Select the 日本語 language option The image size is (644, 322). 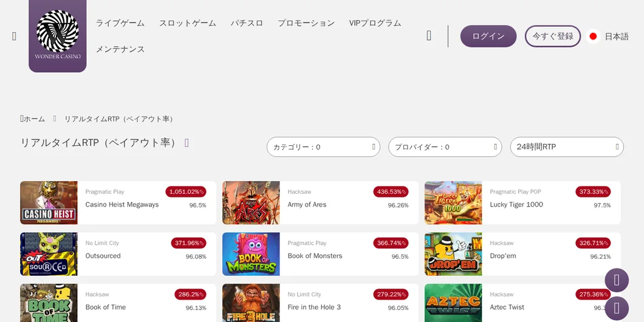[617, 36]
